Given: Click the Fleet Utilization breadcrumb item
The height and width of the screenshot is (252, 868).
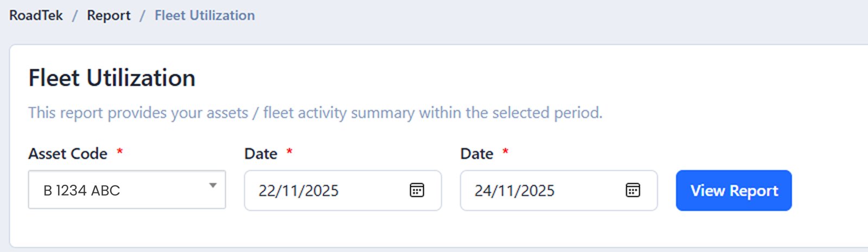Looking at the screenshot, I should pos(205,15).
